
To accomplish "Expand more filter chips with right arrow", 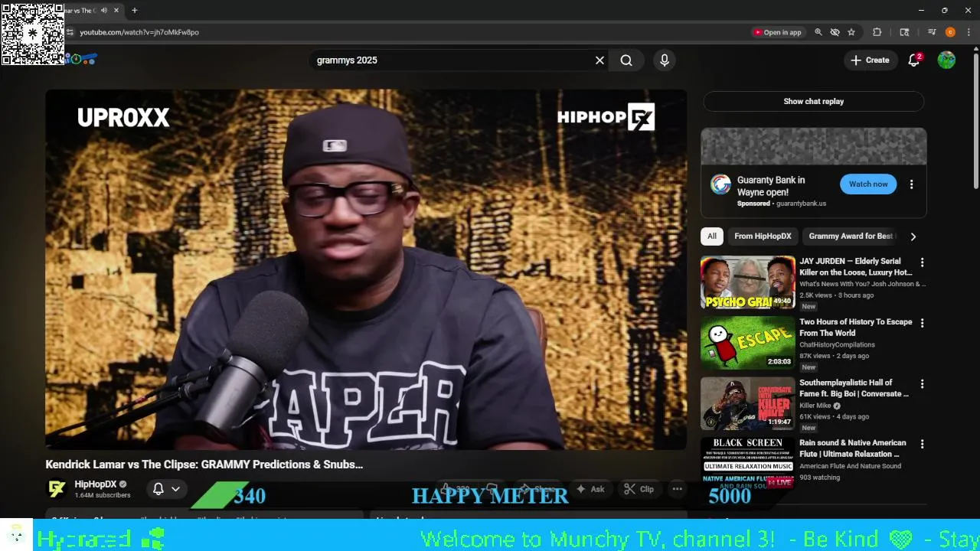I will [913, 236].
